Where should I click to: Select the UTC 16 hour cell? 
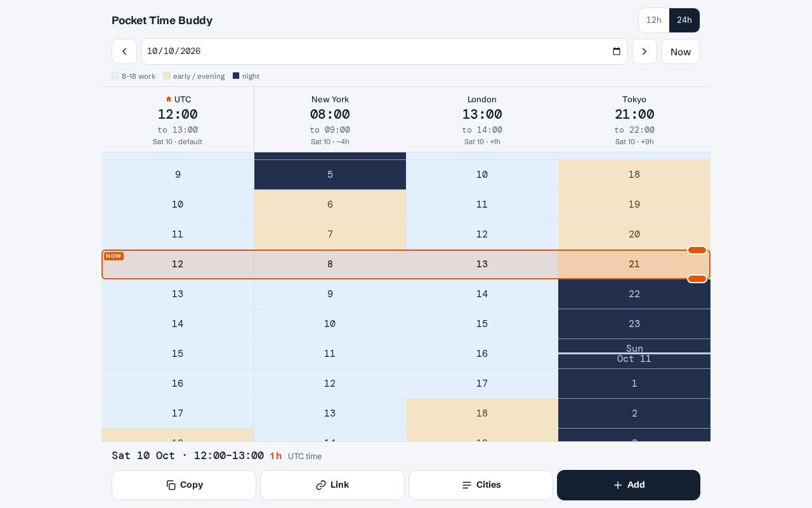pos(178,384)
